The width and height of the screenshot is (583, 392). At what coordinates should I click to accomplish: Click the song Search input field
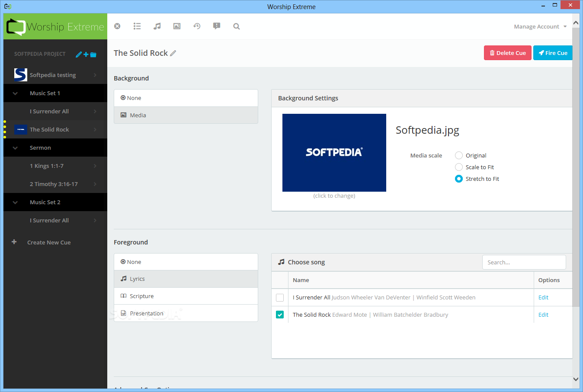524,262
